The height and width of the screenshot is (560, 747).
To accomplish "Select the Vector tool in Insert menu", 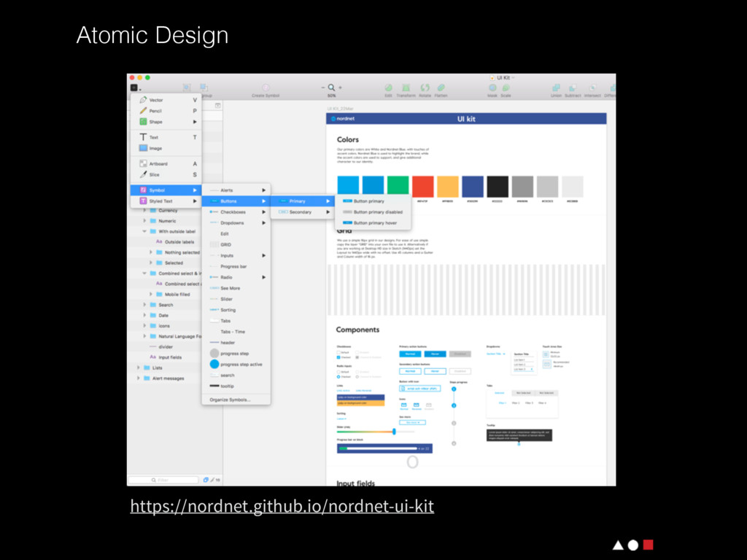I will (166, 100).
